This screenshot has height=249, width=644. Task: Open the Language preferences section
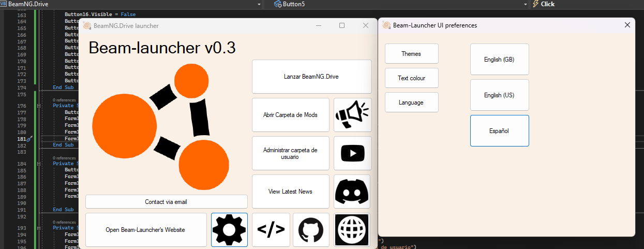tap(411, 102)
